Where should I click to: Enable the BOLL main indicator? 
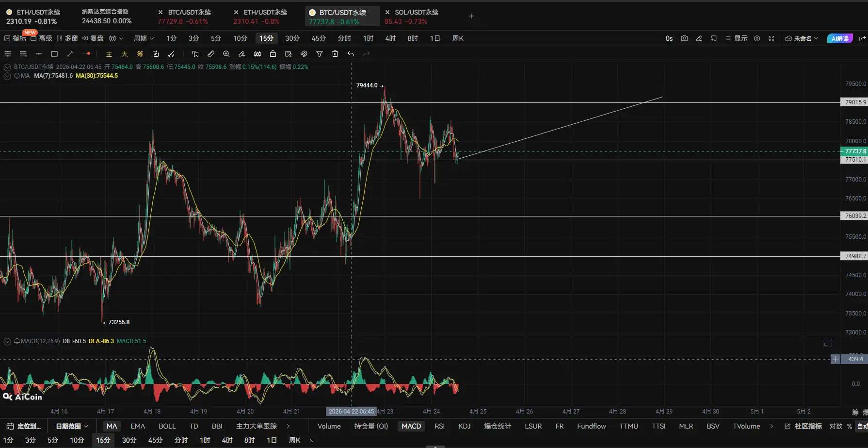(x=167, y=426)
